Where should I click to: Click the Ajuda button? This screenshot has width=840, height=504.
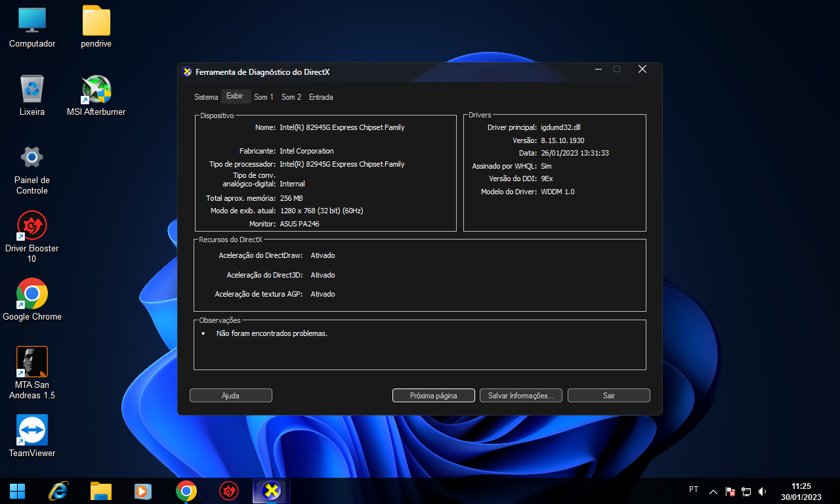pos(231,396)
